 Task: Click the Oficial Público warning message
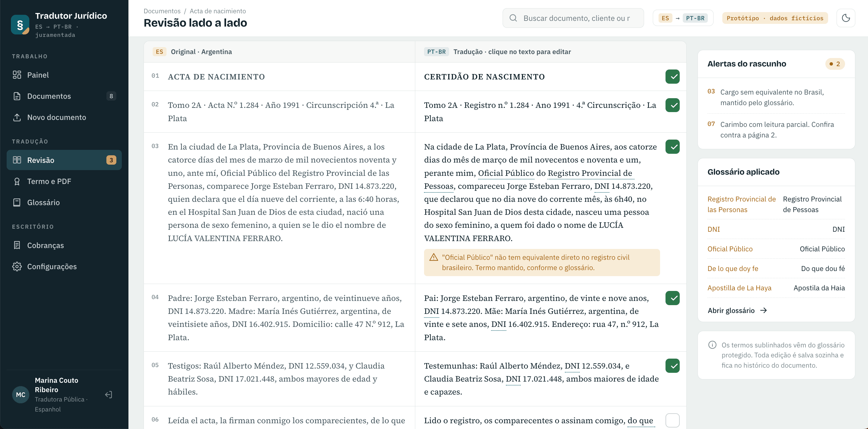pyautogui.click(x=542, y=262)
